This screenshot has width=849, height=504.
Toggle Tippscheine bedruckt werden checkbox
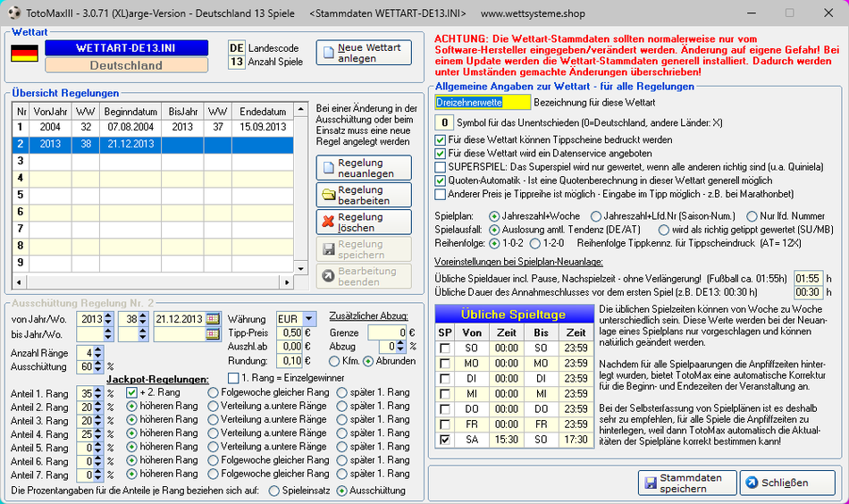pyautogui.click(x=441, y=139)
